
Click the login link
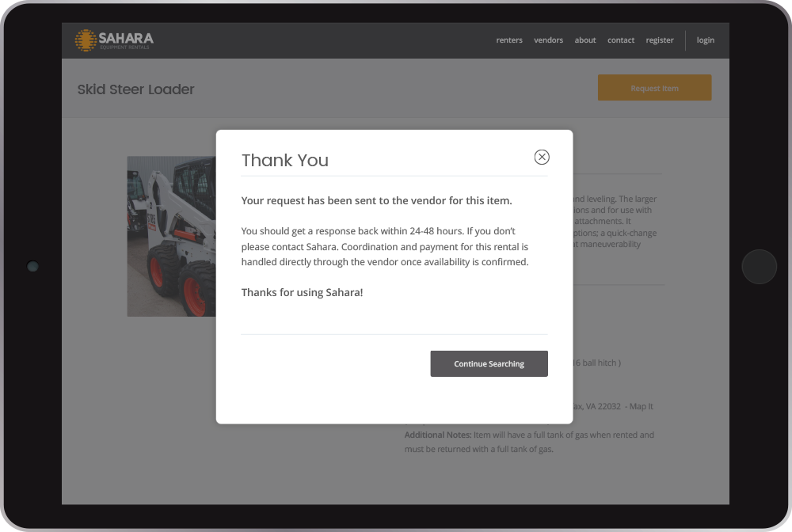tap(705, 40)
